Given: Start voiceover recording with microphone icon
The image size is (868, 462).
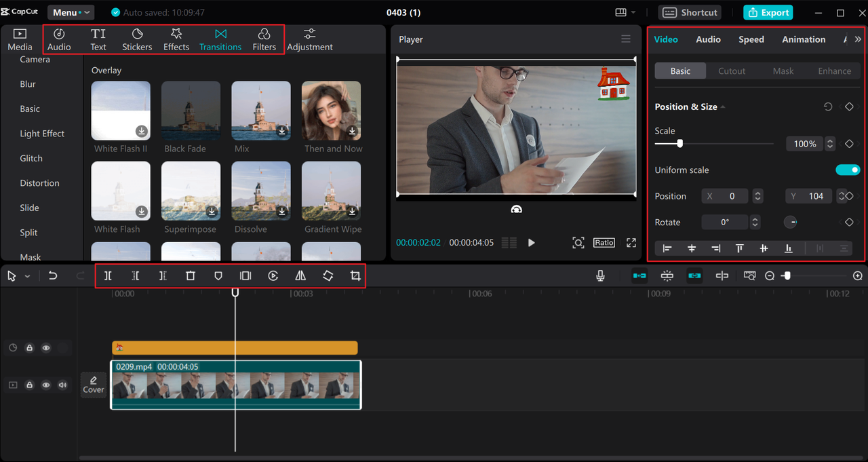Looking at the screenshot, I should pyautogui.click(x=600, y=276).
